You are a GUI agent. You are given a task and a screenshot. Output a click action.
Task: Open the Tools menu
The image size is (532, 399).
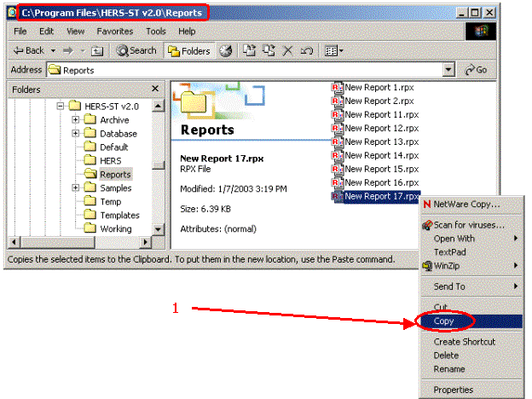point(156,32)
